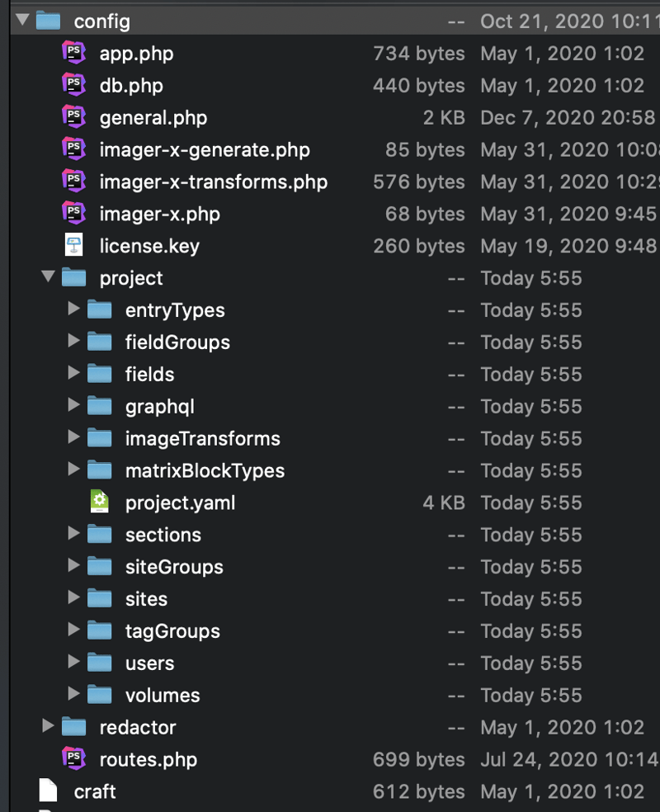Select the blank document icon for craft
The height and width of the screenshot is (812, 660).
(x=49, y=791)
